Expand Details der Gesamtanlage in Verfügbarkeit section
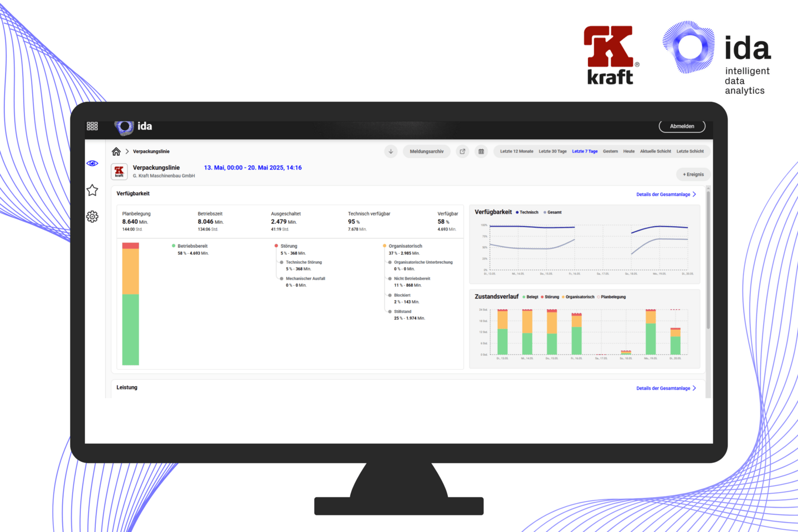The width and height of the screenshot is (798, 532). click(x=666, y=195)
